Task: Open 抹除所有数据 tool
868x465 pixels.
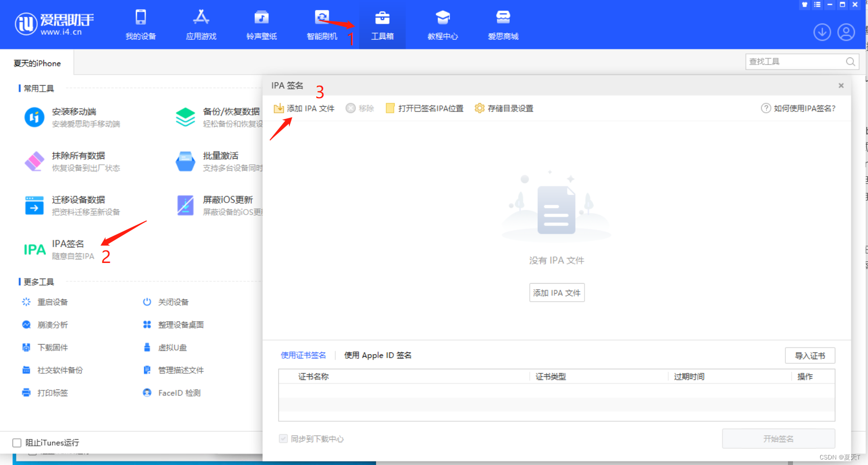Action: (x=72, y=161)
